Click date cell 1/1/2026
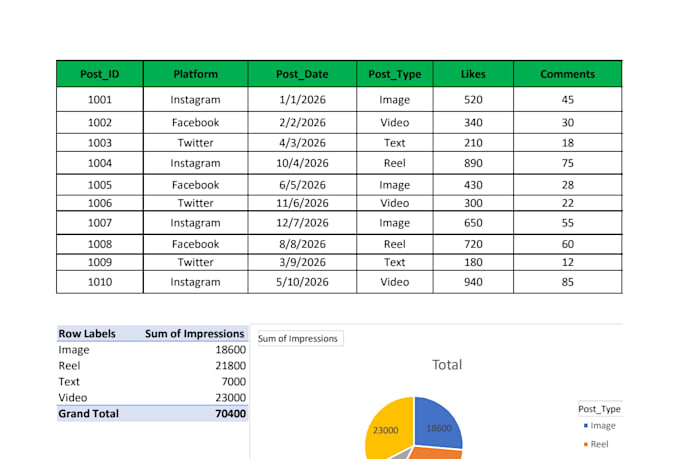This screenshot has width=680, height=459. pyautogui.click(x=302, y=99)
